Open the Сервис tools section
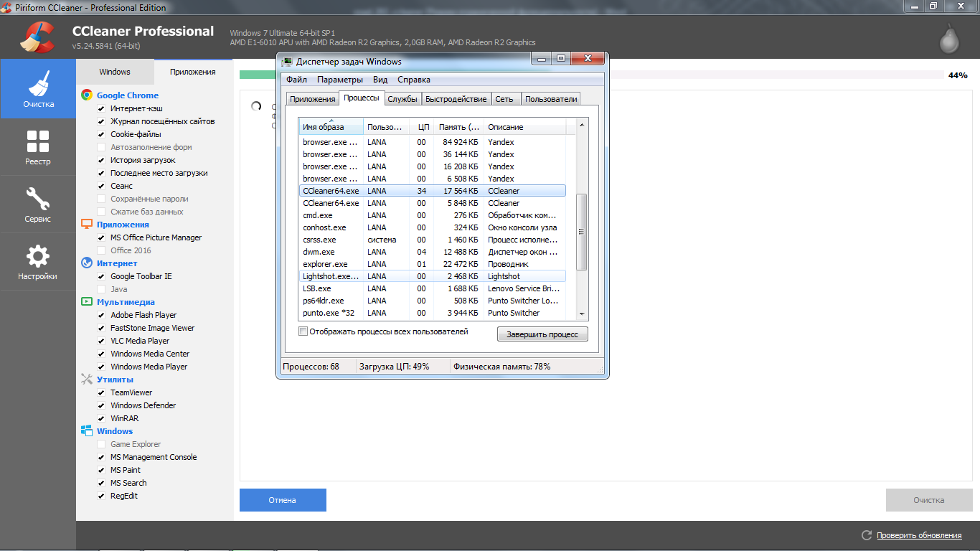The image size is (980, 551). (x=38, y=204)
